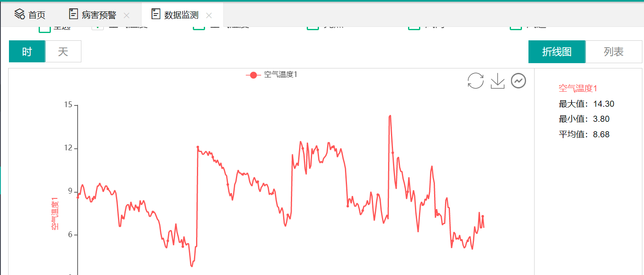Select the 时 hourly view button
This screenshot has width=644, height=275.
coord(27,52)
